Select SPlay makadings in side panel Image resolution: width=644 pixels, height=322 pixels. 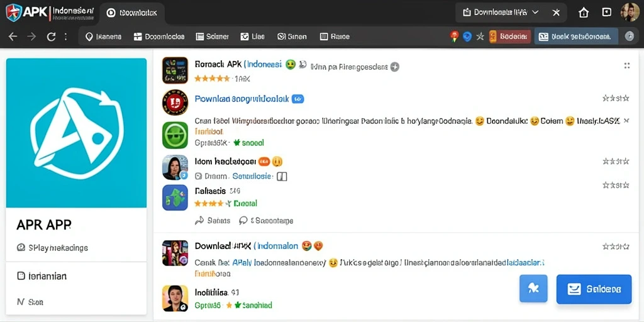[52, 248]
